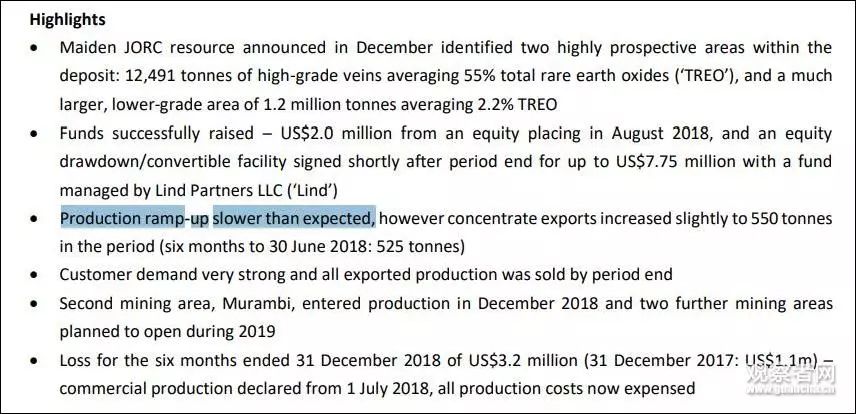The height and width of the screenshot is (414, 856).
Task: Click highlighted phrase 'slower than expected'
Action: tap(294, 219)
